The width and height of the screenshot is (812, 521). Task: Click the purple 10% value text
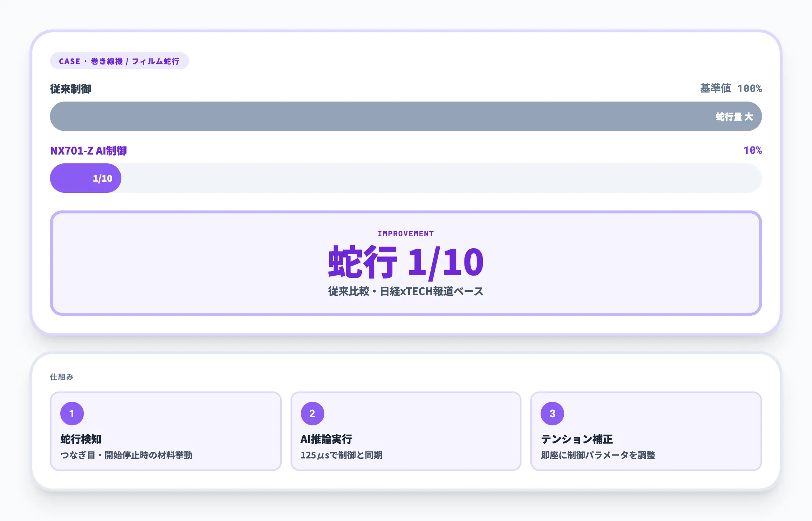tap(752, 150)
